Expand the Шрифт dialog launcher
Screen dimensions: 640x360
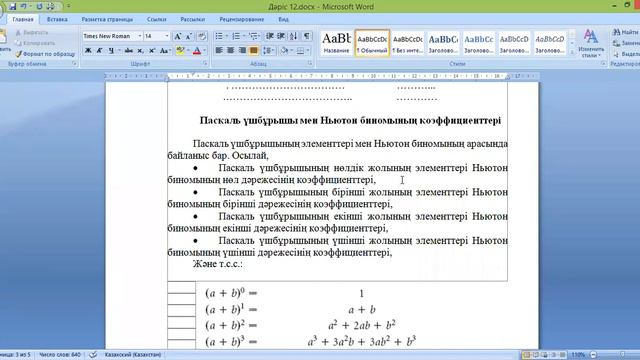tap(205, 64)
